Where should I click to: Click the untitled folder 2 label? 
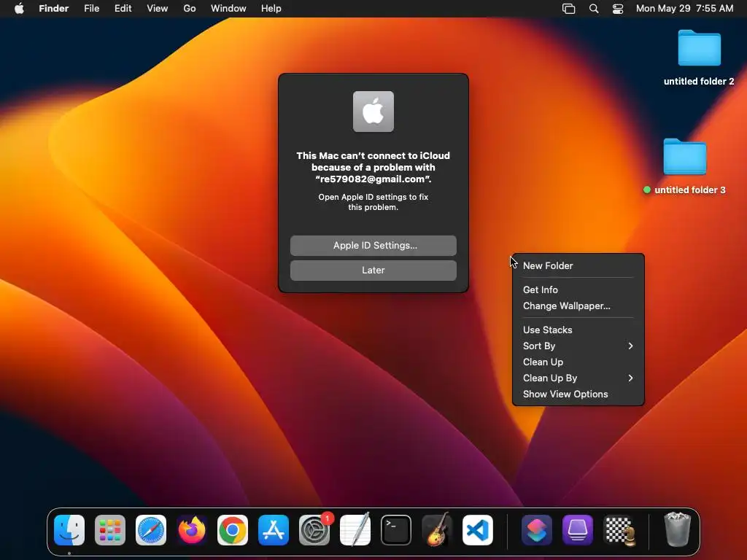click(x=699, y=82)
